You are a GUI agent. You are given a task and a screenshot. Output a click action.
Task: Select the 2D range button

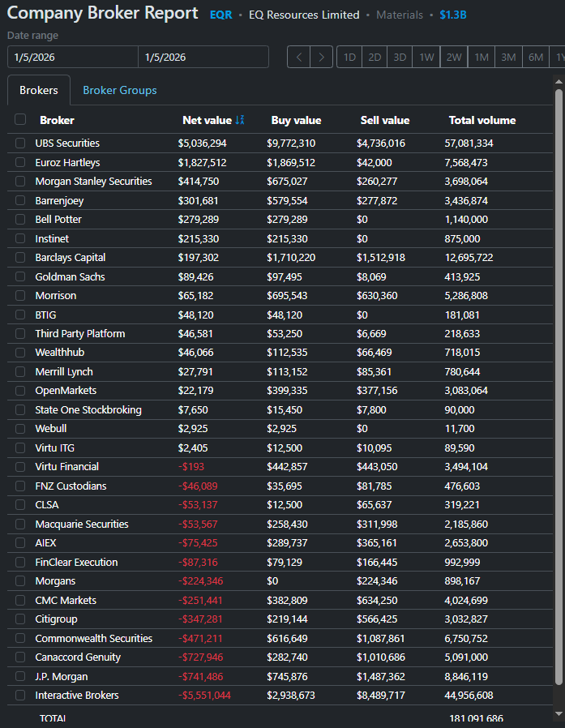375,57
